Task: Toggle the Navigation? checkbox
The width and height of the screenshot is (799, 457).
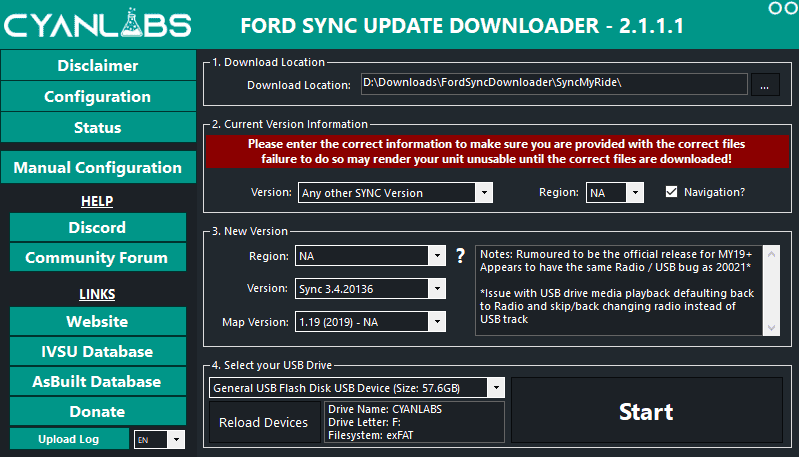Action: click(672, 192)
